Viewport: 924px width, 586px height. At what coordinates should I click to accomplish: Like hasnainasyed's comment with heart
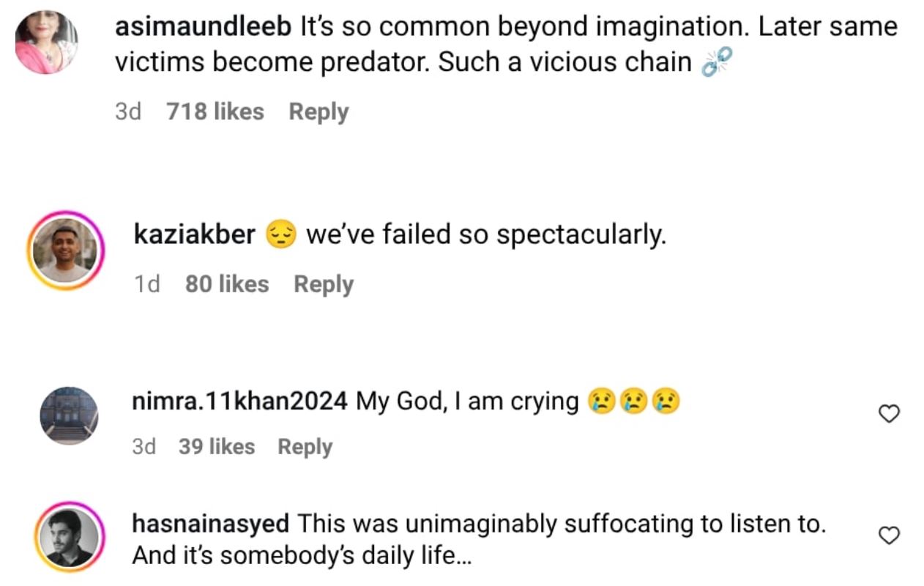pyautogui.click(x=888, y=536)
